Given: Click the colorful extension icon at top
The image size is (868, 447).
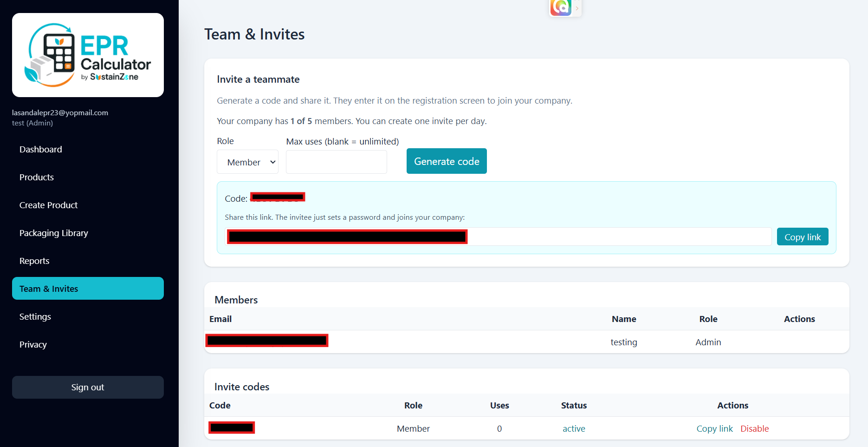Looking at the screenshot, I should (x=561, y=7).
